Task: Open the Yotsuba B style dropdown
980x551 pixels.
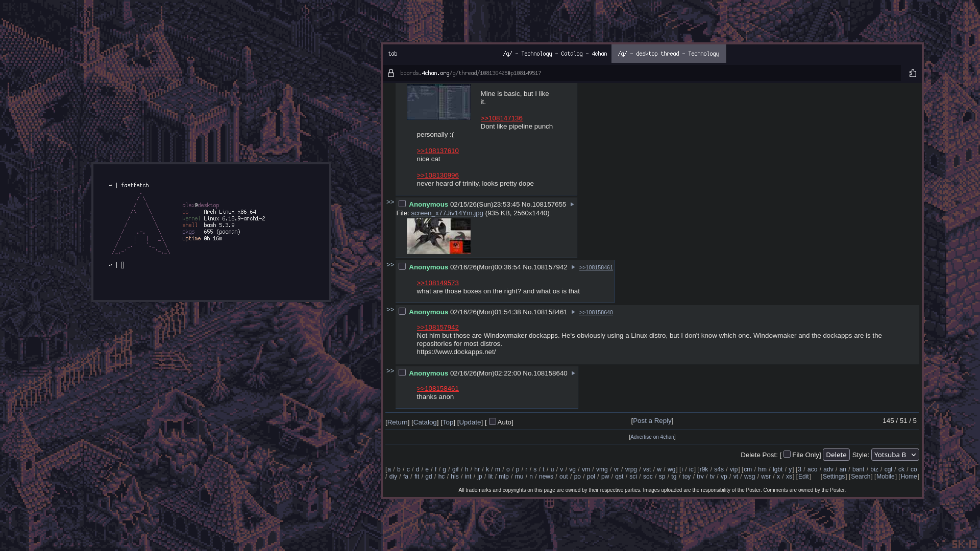Action: pyautogui.click(x=895, y=455)
